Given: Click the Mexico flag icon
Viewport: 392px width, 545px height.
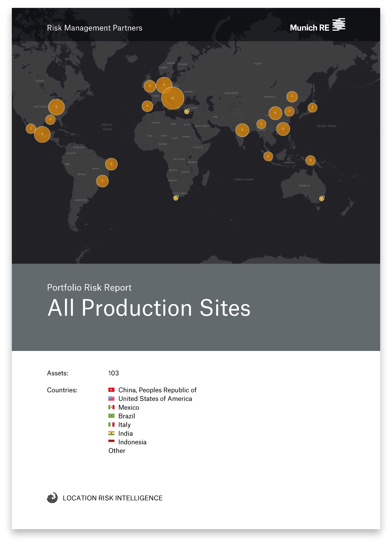Looking at the screenshot, I should (x=111, y=407).
